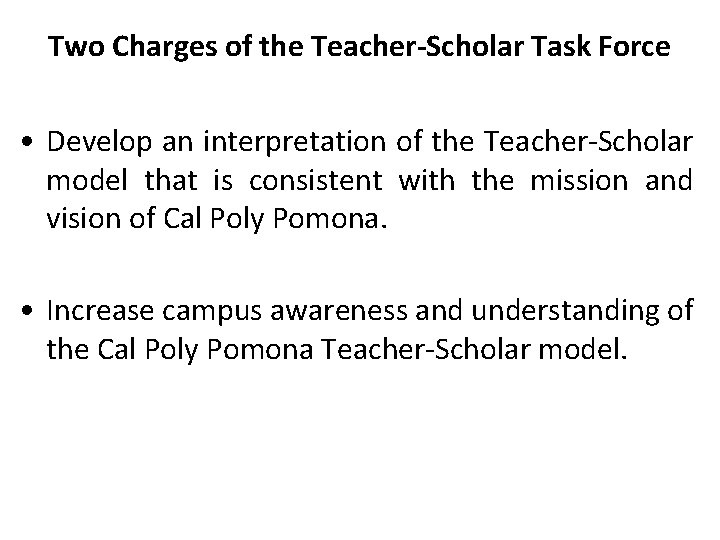720x540 pixels.
Task: Click the word "mission"
Action: tap(579, 180)
